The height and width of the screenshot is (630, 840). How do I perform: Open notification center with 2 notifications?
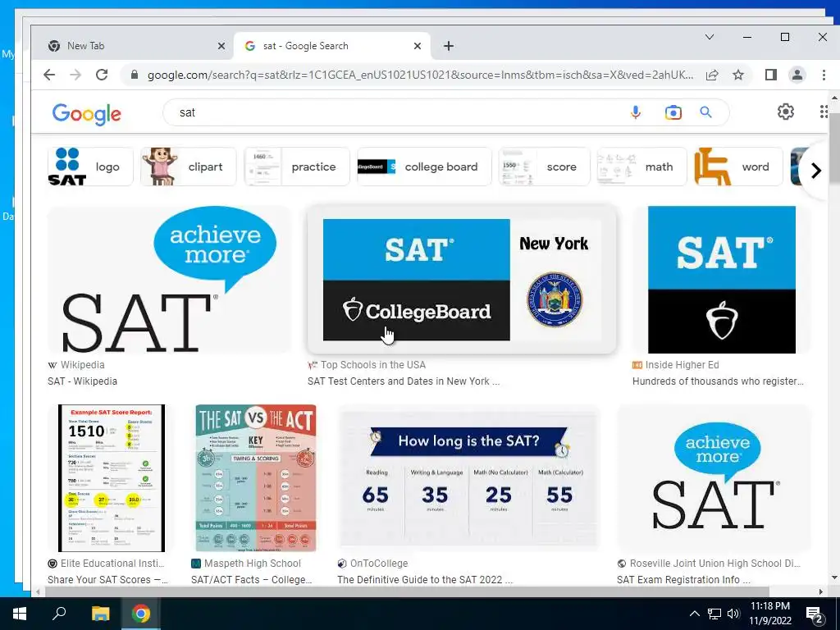[x=815, y=615]
